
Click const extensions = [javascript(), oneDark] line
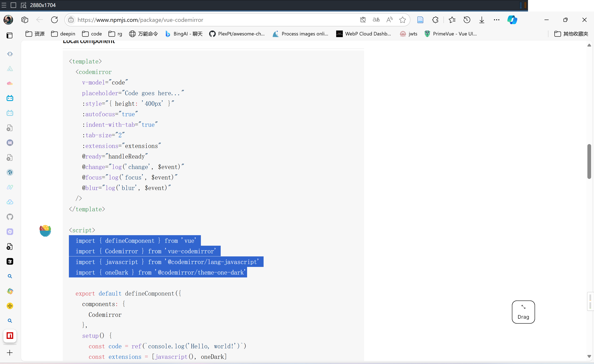coord(158,357)
